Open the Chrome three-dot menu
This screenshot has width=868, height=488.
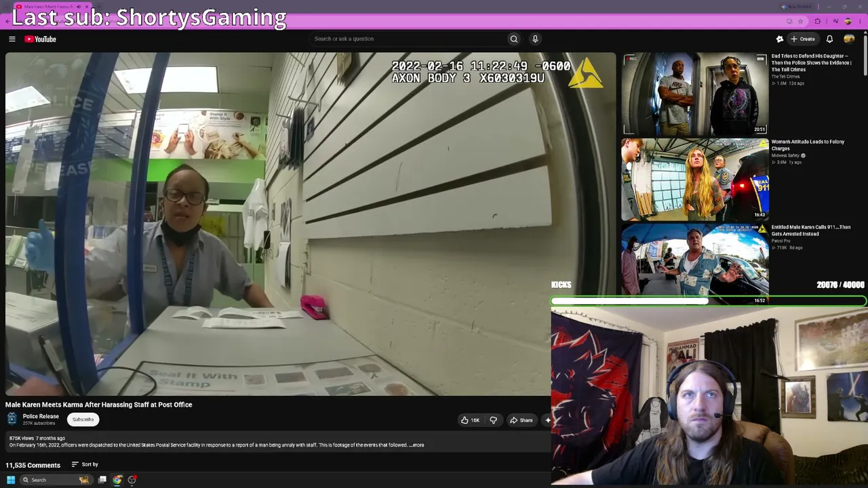tap(861, 22)
